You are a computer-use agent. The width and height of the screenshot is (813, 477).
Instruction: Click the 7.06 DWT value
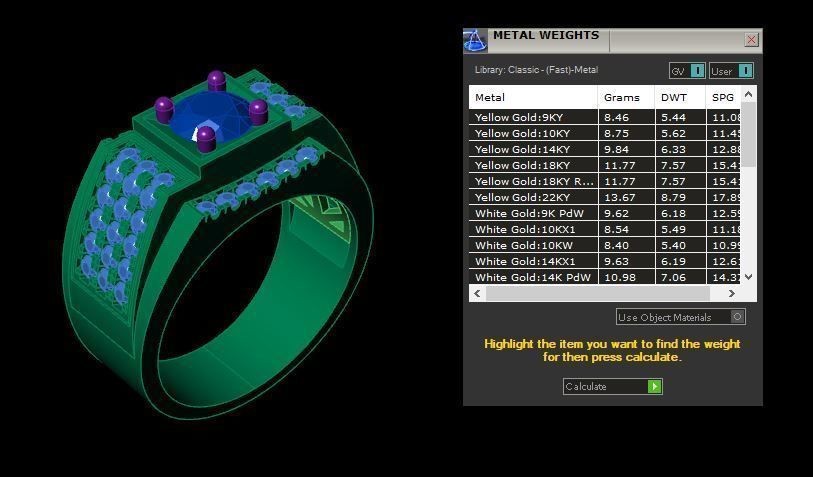click(673, 277)
